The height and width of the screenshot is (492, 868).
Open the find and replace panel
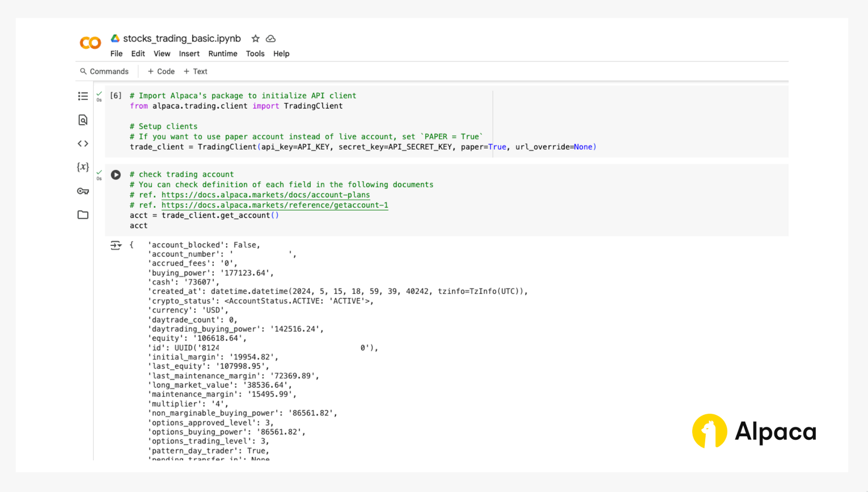coord(82,120)
